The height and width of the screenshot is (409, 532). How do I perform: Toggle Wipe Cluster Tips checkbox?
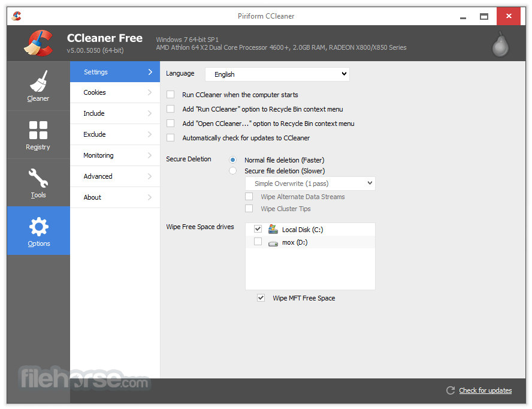coord(249,208)
